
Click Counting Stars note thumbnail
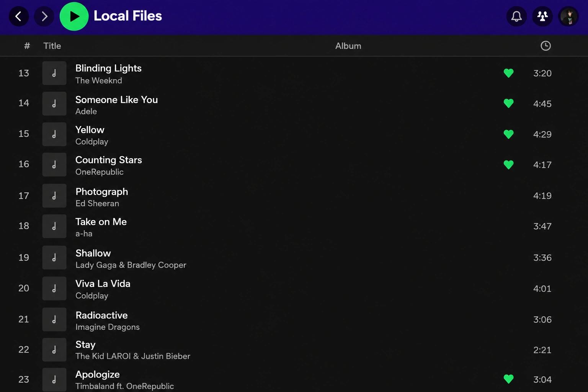[x=54, y=165]
